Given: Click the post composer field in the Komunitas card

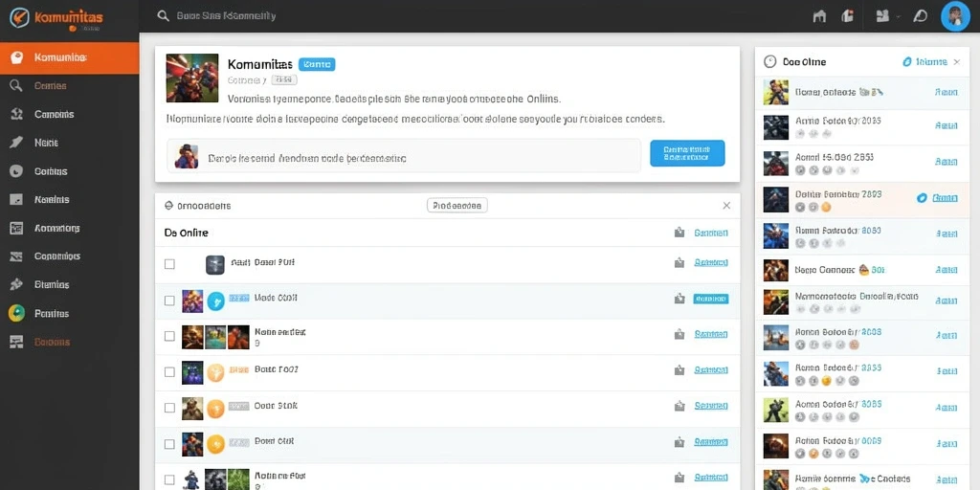Looking at the screenshot, I should point(404,156).
